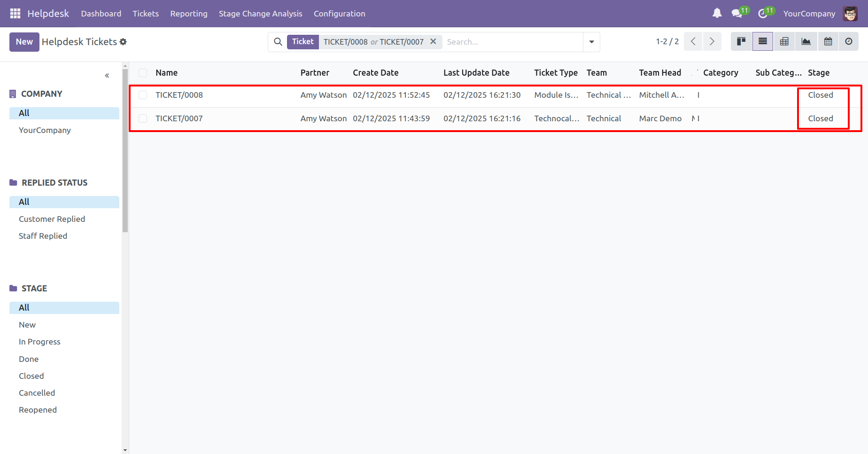Open the search options dropdown arrow
This screenshot has width=868, height=454.
592,42
